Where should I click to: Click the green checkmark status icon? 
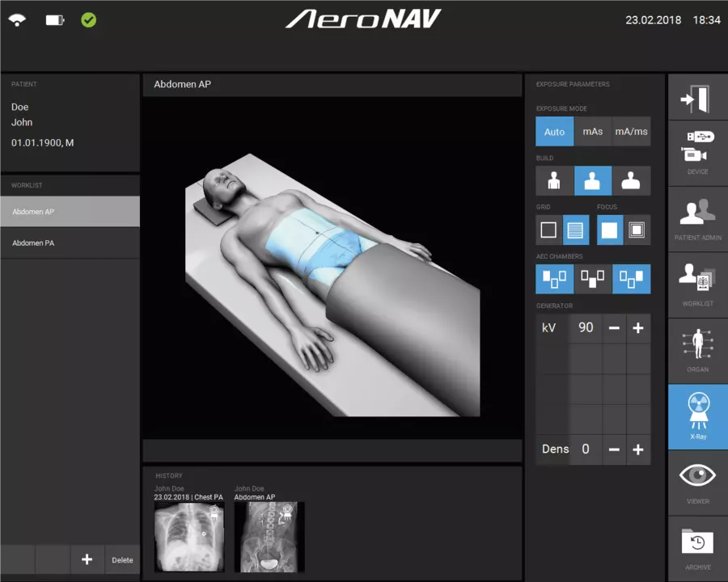[89, 19]
